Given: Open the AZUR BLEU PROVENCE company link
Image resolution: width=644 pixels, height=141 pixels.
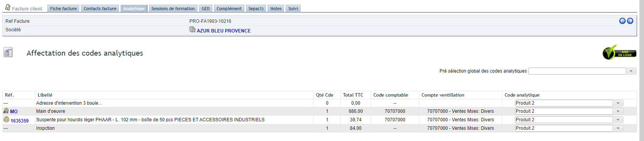Looking at the screenshot, I should click(x=224, y=31).
